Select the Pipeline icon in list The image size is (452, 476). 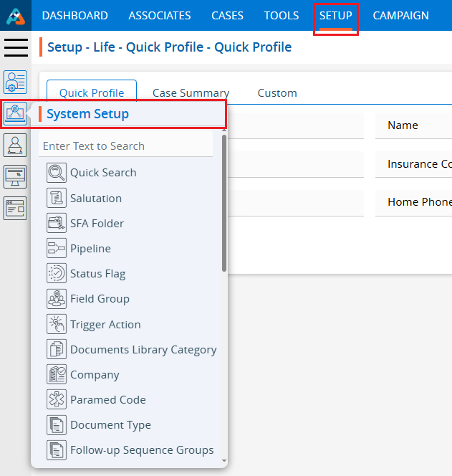coord(57,249)
